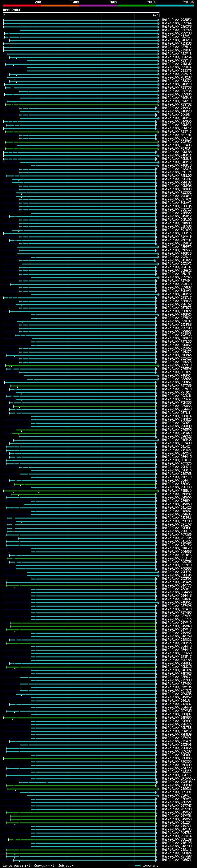Select the UniRef100_Q1WLW0 hit label

point(176,64)
